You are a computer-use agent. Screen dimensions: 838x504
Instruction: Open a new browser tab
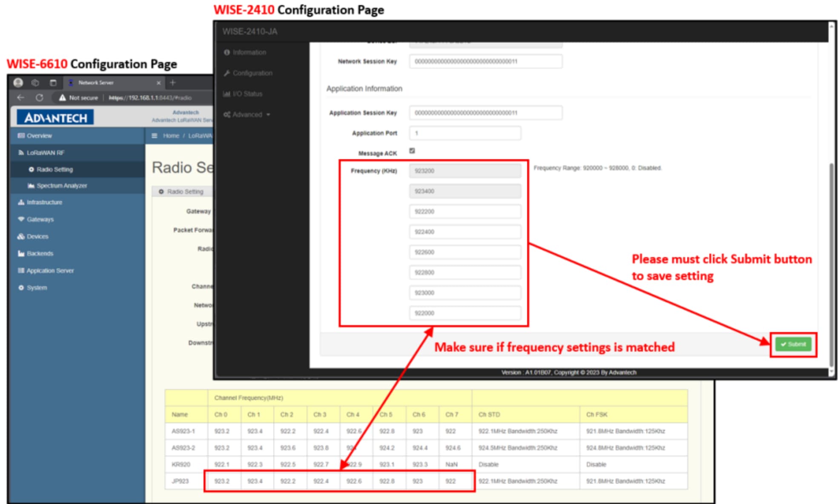pyautogui.click(x=172, y=83)
